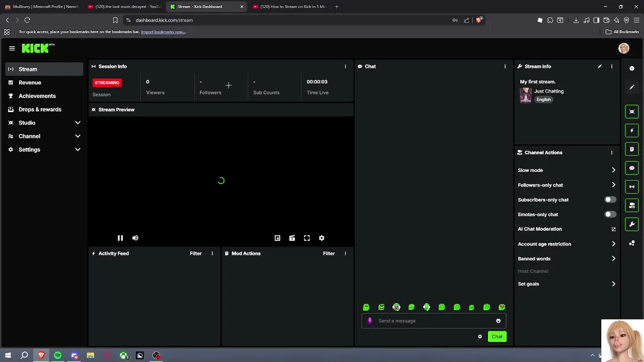This screenshot has width=644, height=362.
Task: Toggle Channel Actions widget in right sidebar
Action: point(632,205)
